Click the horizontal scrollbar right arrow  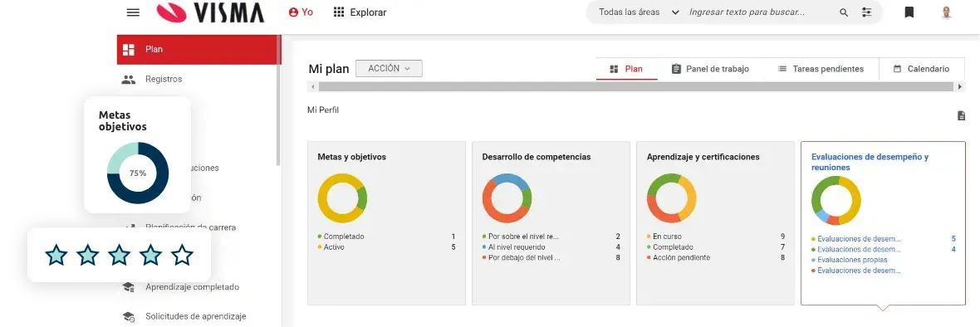(x=961, y=87)
